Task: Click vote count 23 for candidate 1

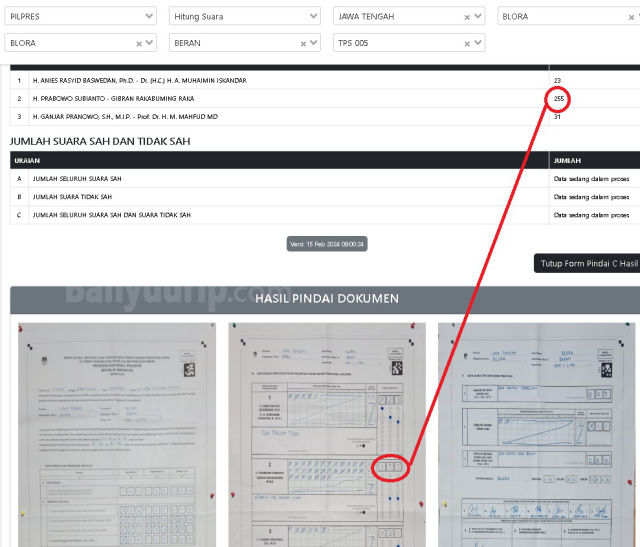Action: coord(557,80)
